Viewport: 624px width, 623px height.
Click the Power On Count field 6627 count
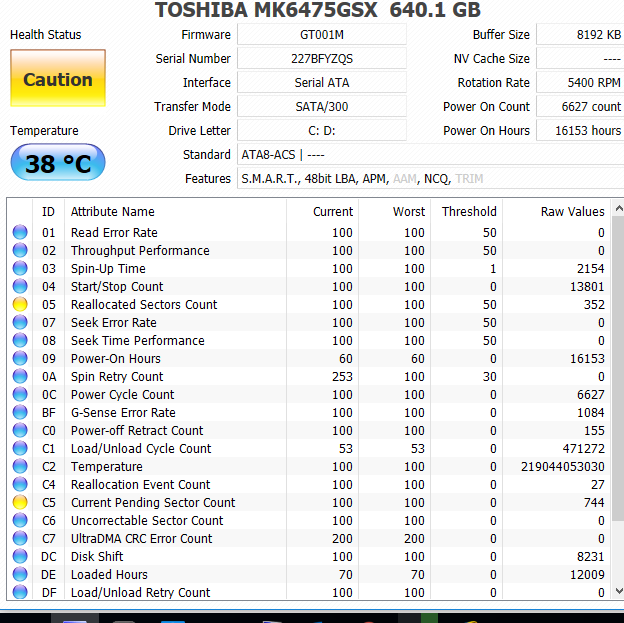coord(580,106)
